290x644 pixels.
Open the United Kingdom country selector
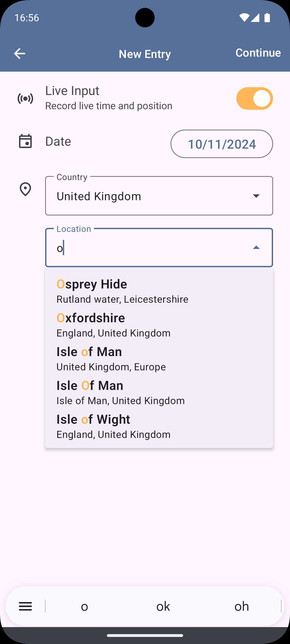coord(159,196)
